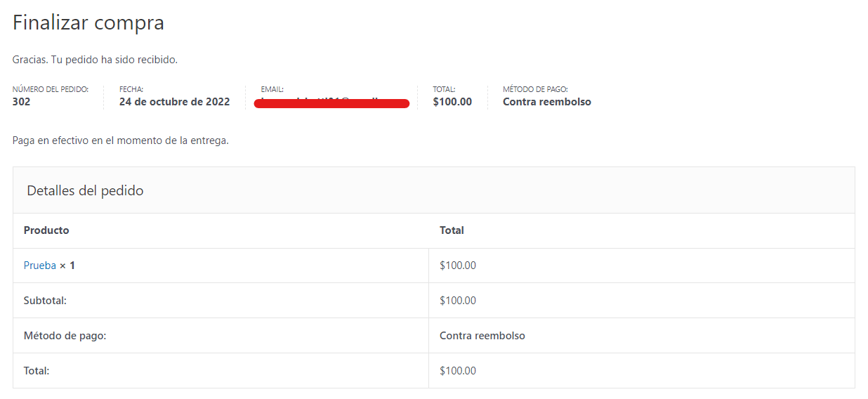
Task: Select the '× 1' quantity next to Prueba
Action: [67, 266]
